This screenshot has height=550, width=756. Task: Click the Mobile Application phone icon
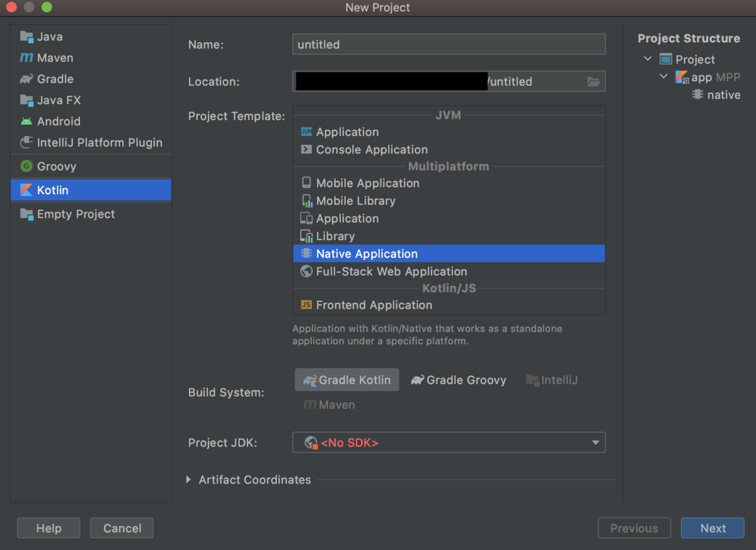pos(307,183)
